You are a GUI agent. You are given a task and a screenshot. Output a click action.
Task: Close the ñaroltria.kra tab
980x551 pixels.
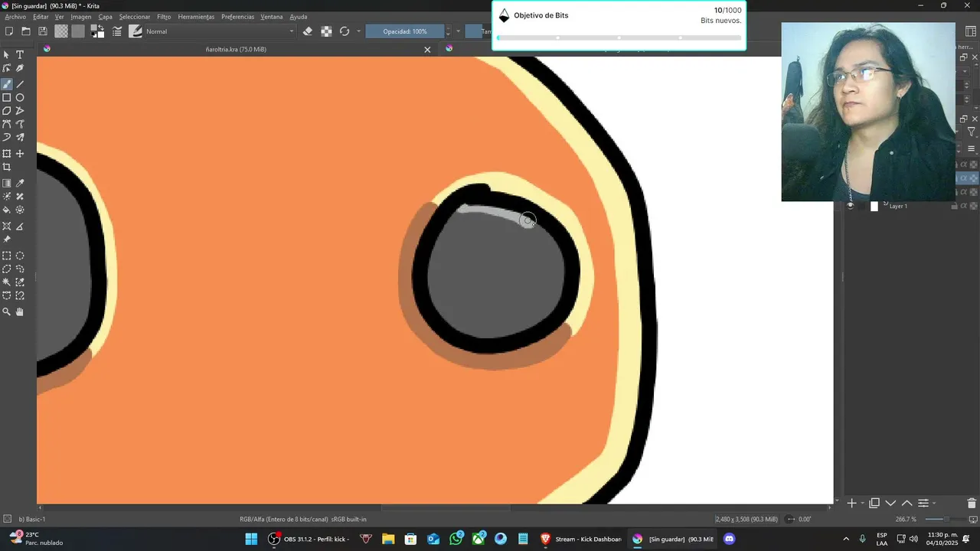(x=427, y=50)
